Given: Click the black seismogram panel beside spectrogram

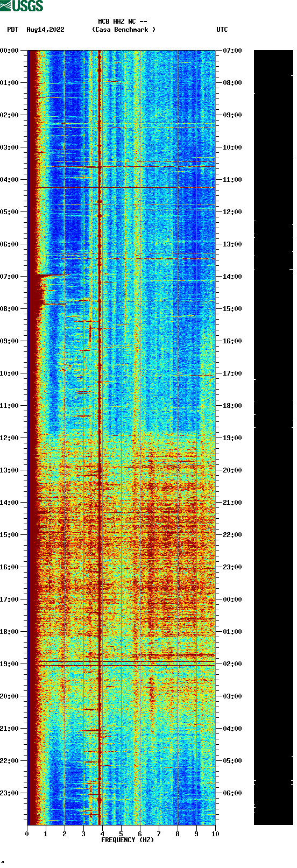Looking at the screenshot, I should tap(273, 437).
